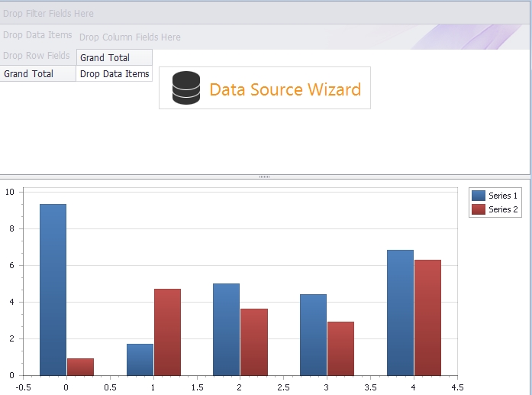Click the X-axis label 2.5
The height and width of the screenshot is (395, 532).
[283, 387]
